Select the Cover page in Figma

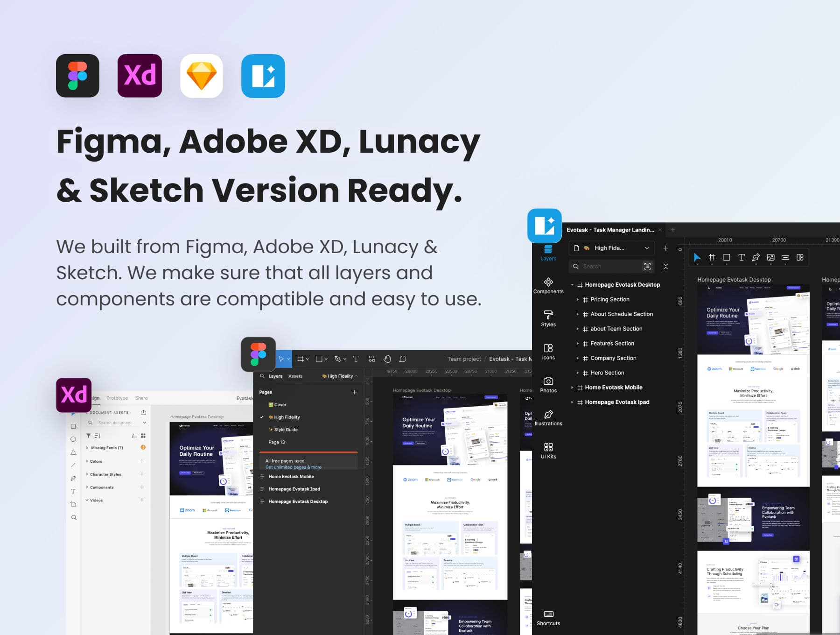(277, 405)
